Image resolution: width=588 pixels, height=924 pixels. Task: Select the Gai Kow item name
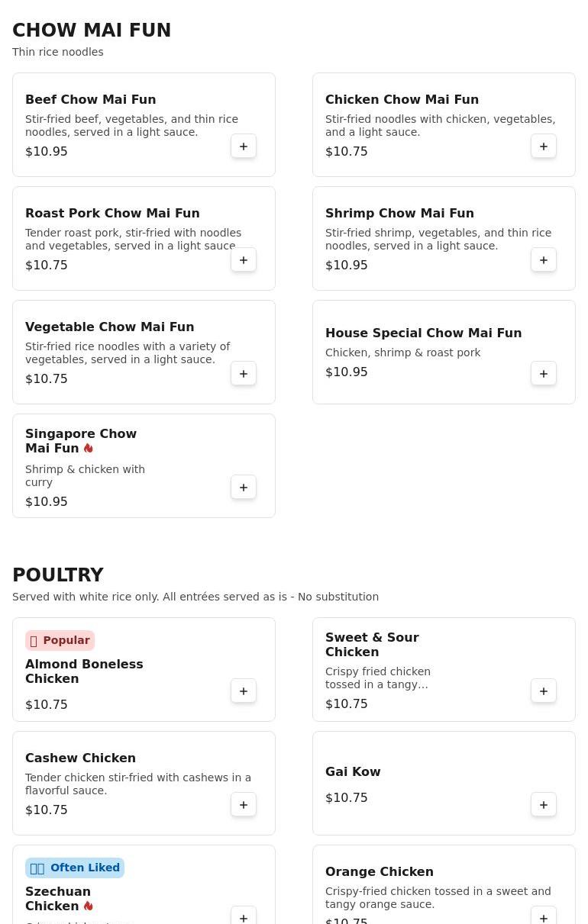pos(353,771)
